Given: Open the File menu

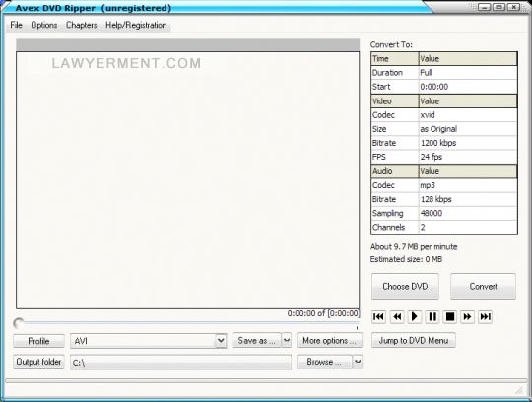Looking at the screenshot, I should (16, 25).
